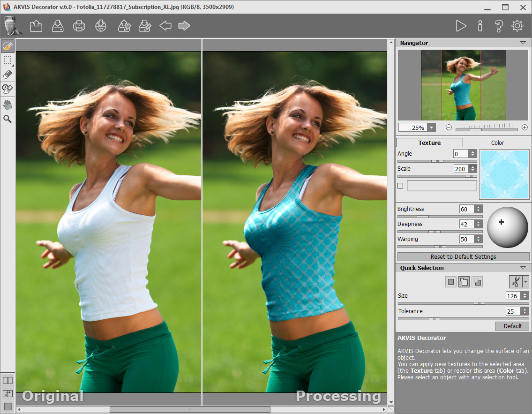Open Preferences via the gear icon
This screenshot has height=414, width=532.
point(517,26)
